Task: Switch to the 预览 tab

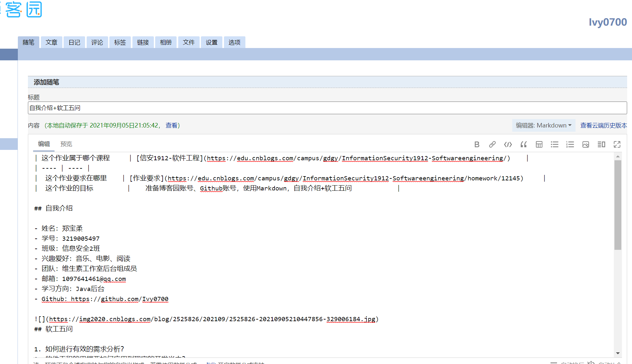Action: [x=66, y=144]
